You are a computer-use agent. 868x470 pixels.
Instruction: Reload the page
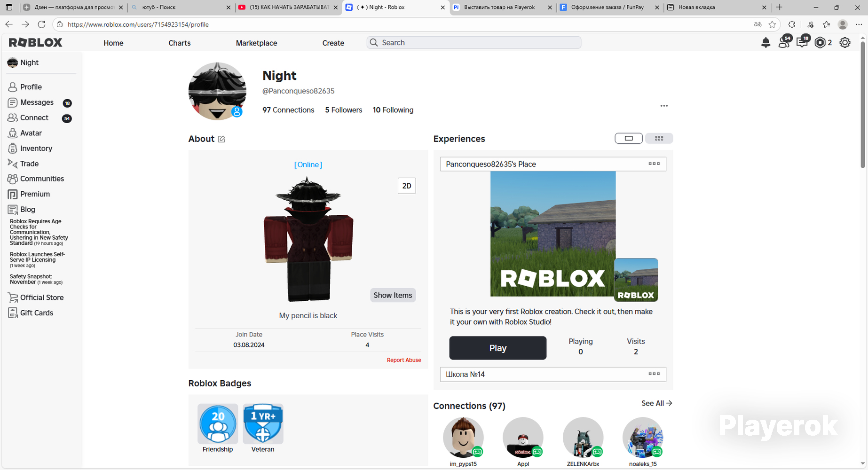(x=41, y=24)
